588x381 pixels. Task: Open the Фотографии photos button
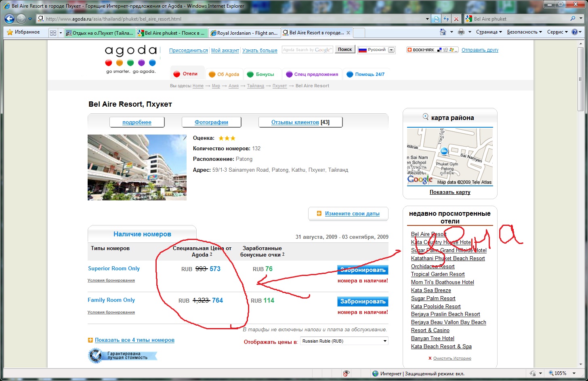pyautogui.click(x=211, y=122)
